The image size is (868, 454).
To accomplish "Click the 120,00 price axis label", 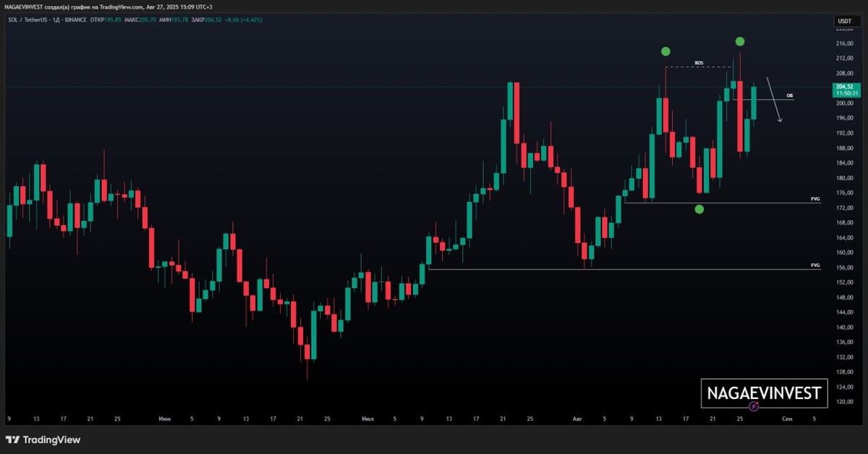I will [843, 401].
